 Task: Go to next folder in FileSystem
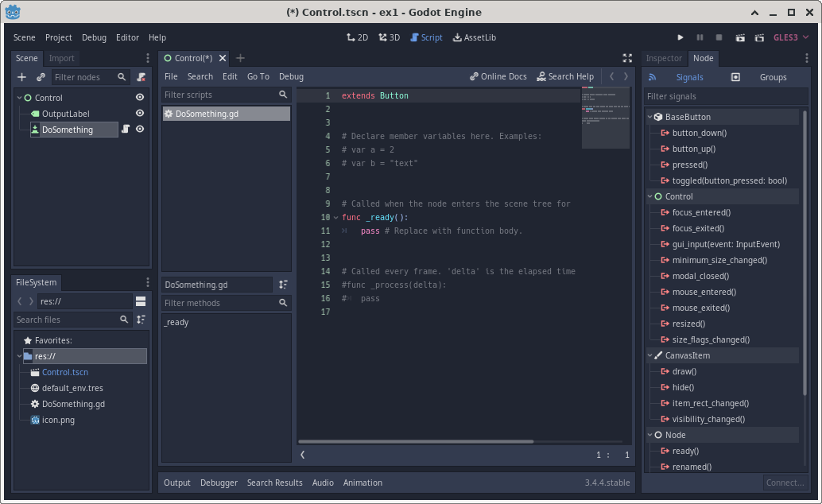point(31,301)
